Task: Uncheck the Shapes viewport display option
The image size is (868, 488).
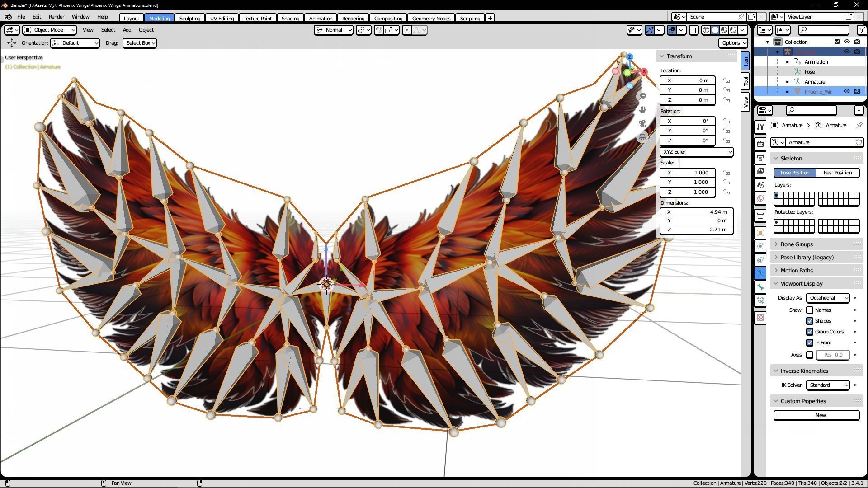Action: pyautogui.click(x=810, y=321)
